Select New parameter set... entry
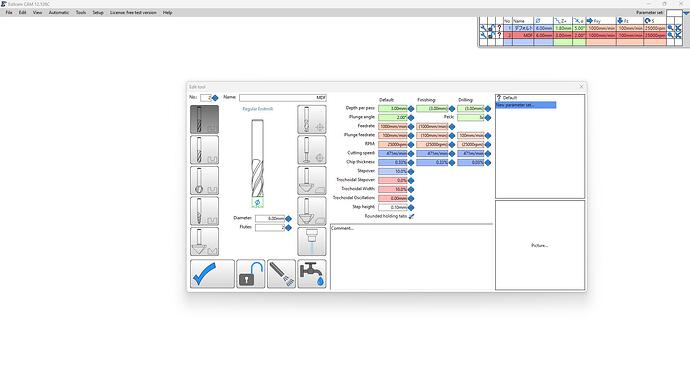This screenshot has width=690, height=370. coord(526,105)
